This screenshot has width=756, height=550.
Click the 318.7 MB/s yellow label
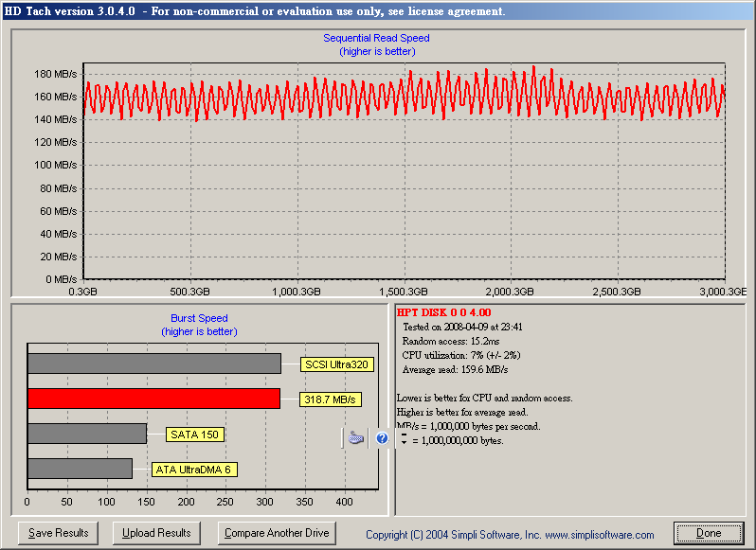[331, 399]
